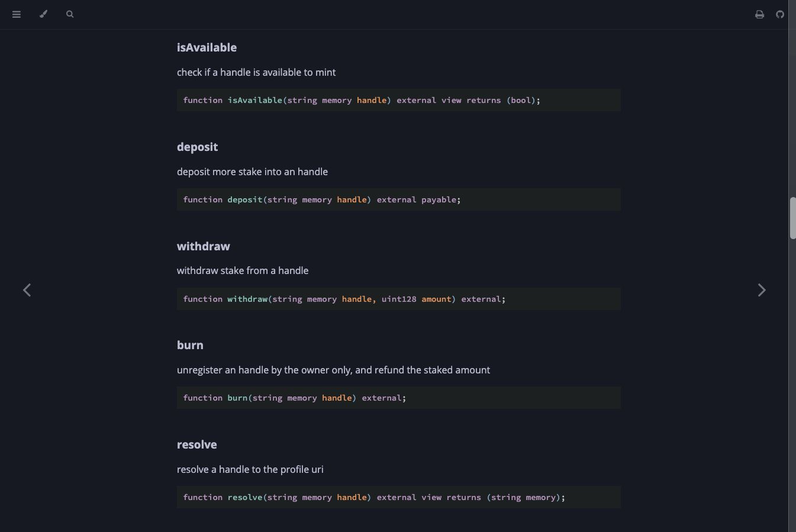
Task: Click the burn description about refunding stake
Action: pos(333,370)
